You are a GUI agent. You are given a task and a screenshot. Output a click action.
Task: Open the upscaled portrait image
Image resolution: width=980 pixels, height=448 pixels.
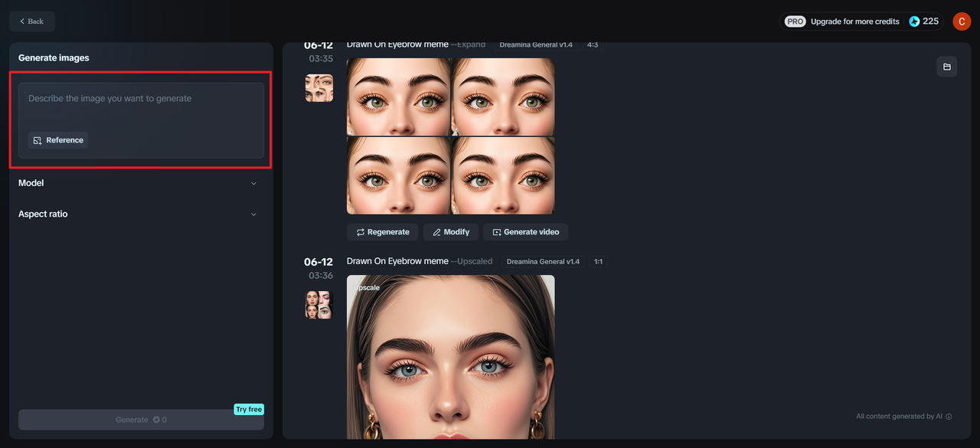coord(450,357)
